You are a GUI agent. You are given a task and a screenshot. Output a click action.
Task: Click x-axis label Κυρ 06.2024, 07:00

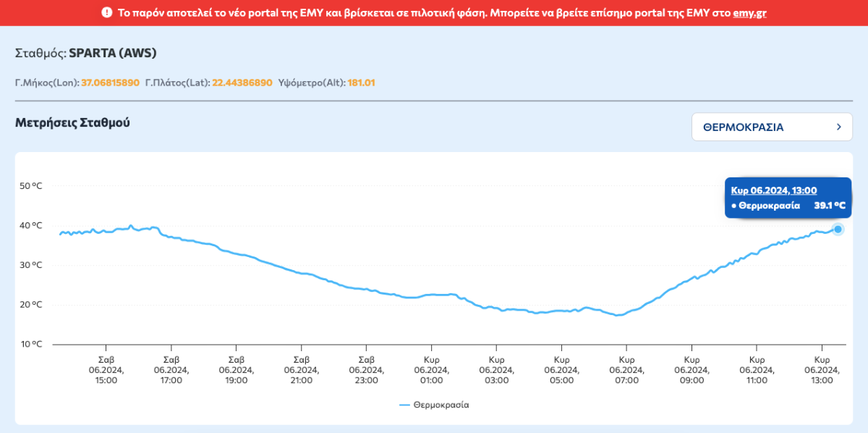tap(626, 369)
